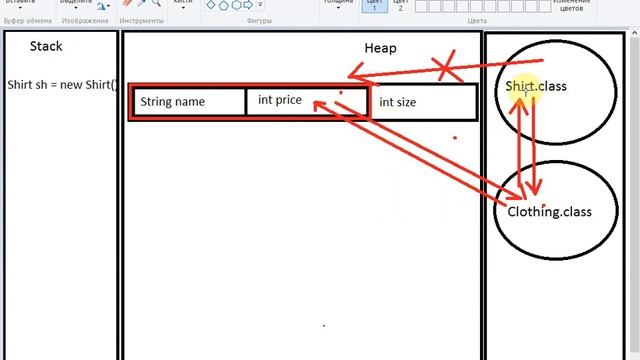Click the 'int size' cell
The image size is (640, 360).
pos(424,102)
